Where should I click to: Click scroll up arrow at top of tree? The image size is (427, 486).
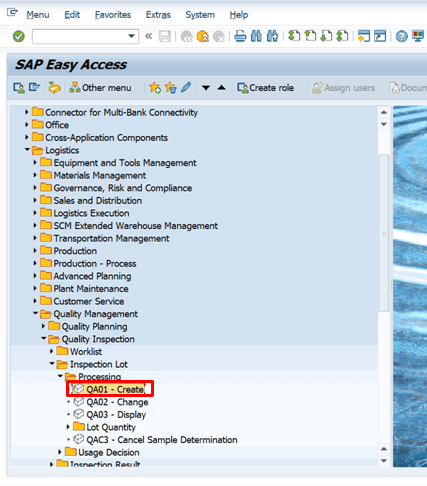384,112
